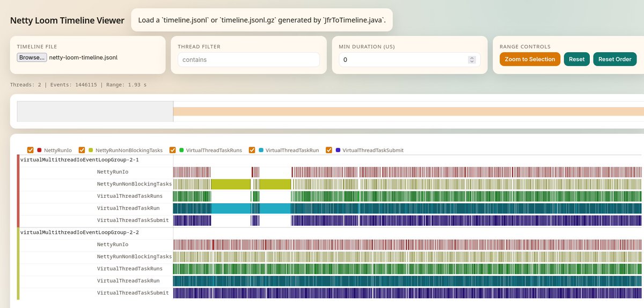Viewport: 644px width, 308px height.
Task: Click NettyRunNonBlockingTasks row label under thread 2-2
Action: tap(134, 256)
